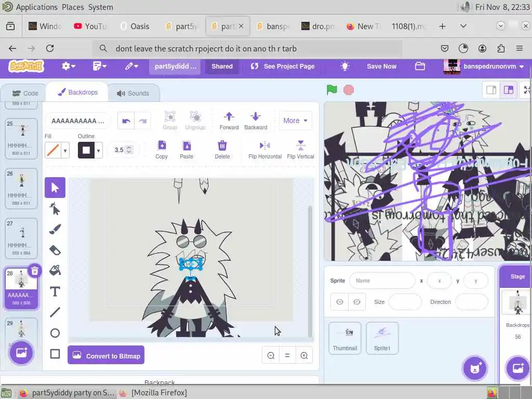Switch to the Sounds tab
This screenshot has height=399, width=532.
click(x=134, y=94)
